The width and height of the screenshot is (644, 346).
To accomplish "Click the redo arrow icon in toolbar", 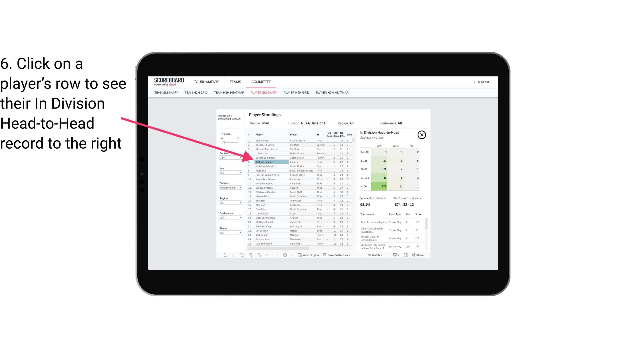I will coord(234,256).
